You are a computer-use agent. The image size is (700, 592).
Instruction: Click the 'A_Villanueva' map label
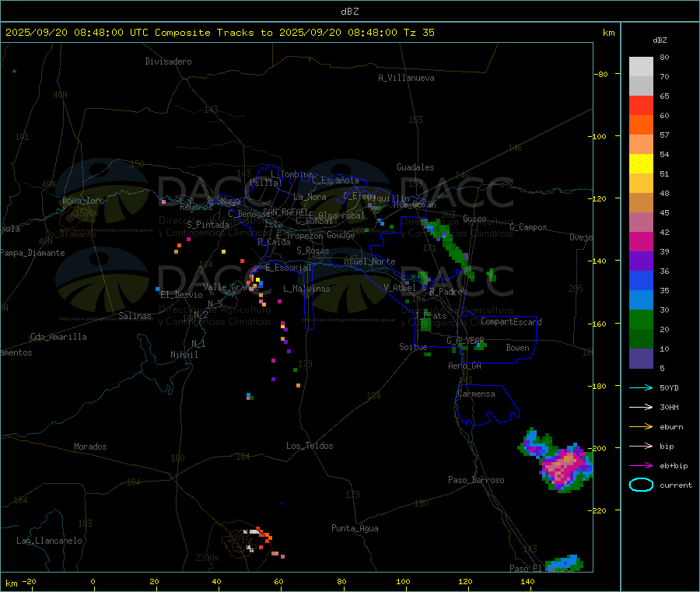406,78
